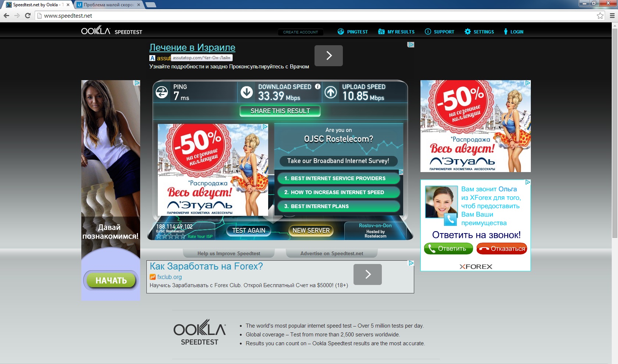Click the Л'Этуаль -50% ad in results panel

(x=213, y=170)
